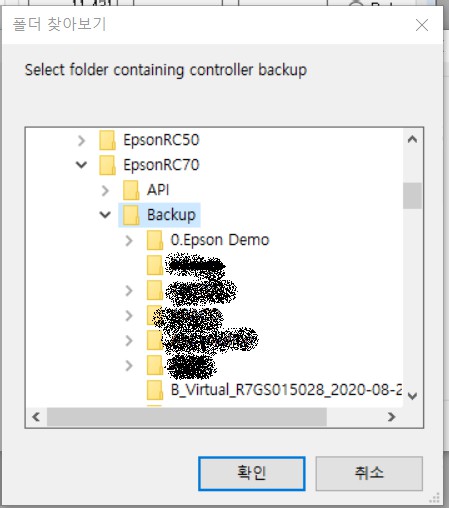Click the vertical scrollbar up arrow

point(412,139)
